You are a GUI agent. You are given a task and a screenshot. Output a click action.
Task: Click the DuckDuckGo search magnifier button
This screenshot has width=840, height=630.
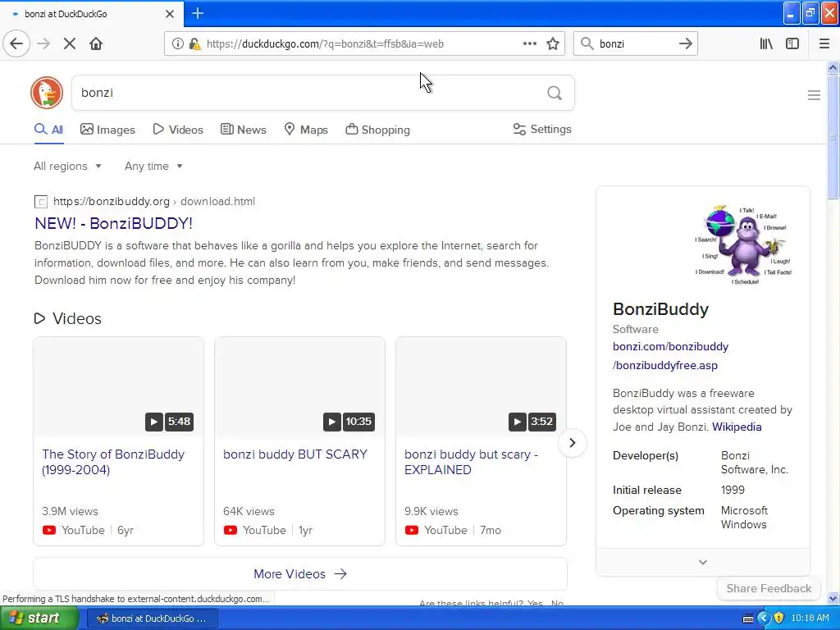click(555, 94)
